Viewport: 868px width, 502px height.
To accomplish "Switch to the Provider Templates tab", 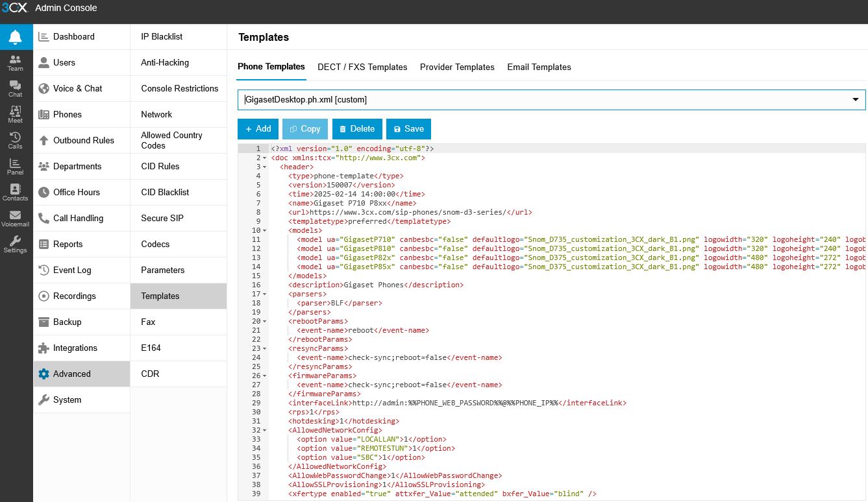I will [x=457, y=67].
